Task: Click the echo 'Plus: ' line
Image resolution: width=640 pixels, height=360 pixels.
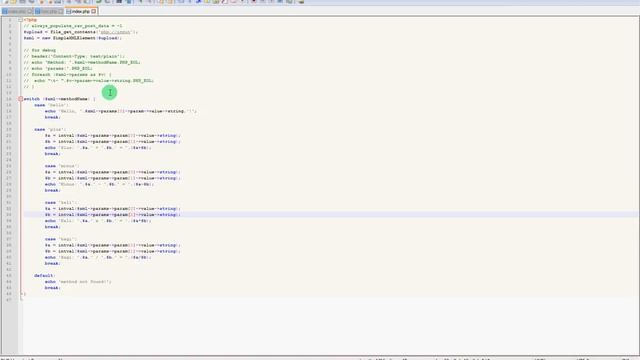Action: [x=98, y=148]
